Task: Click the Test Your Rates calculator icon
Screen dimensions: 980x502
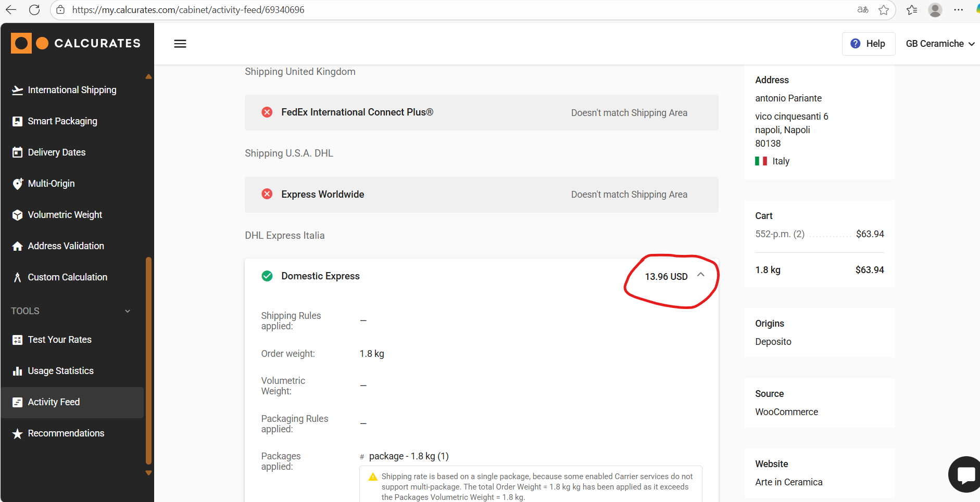Action: point(18,340)
